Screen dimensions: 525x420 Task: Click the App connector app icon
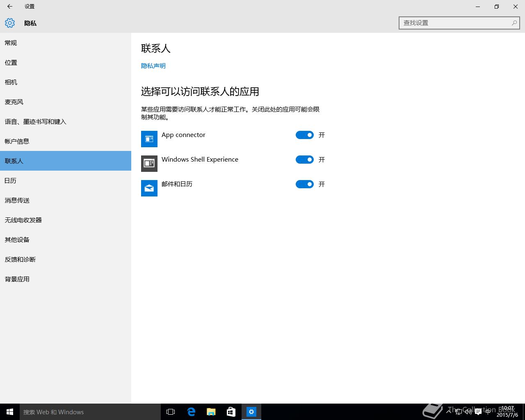149,139
